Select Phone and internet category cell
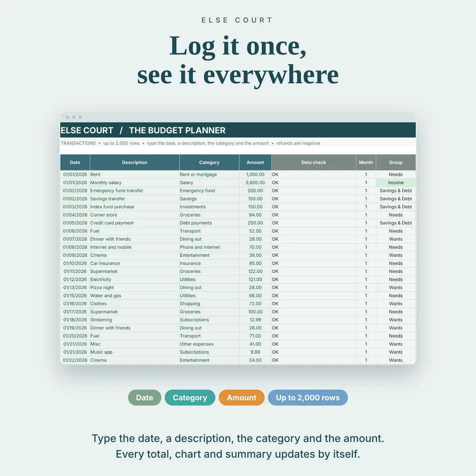476x476 pixels. coord(209,247)
